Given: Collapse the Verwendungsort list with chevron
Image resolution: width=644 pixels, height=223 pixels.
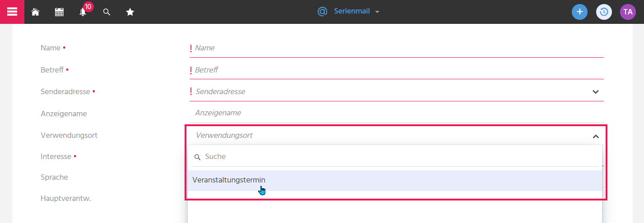Looking at the screenshot, I should click(x=596, y=136).
